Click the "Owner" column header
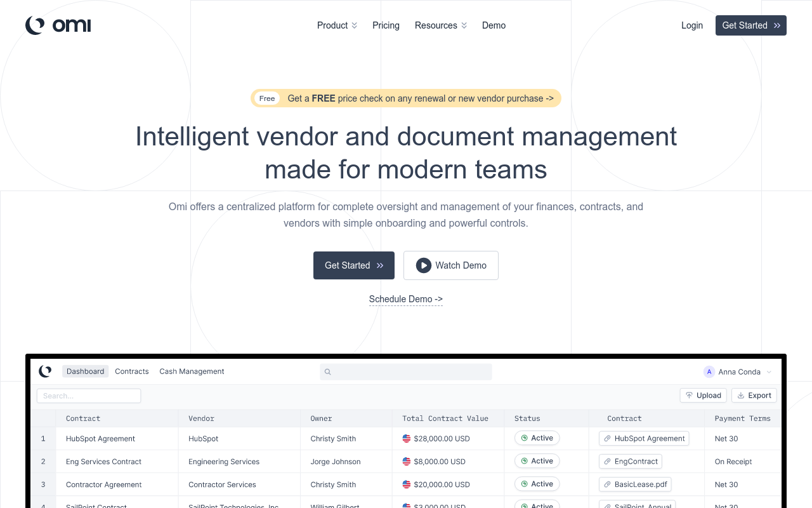 321,418
